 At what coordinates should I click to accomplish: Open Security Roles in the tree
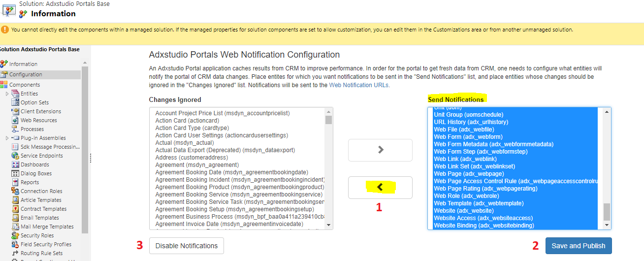pos(37,235)
